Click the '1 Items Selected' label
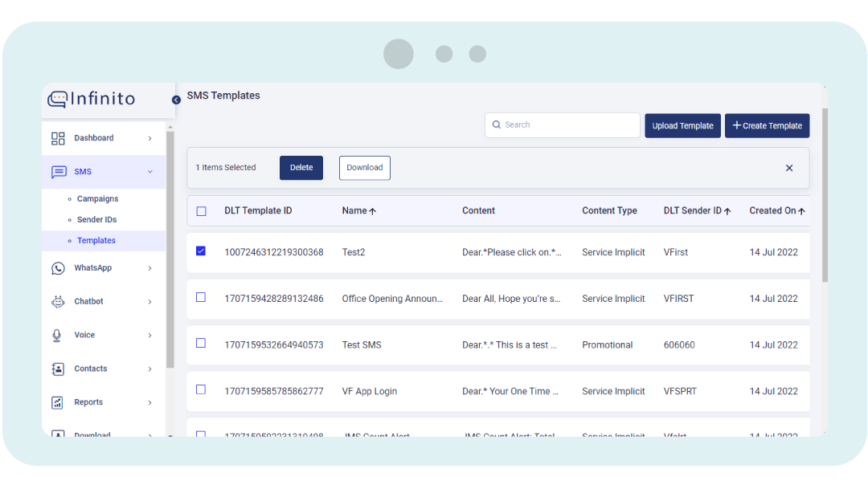868x489 pixels. click(226, 168)
